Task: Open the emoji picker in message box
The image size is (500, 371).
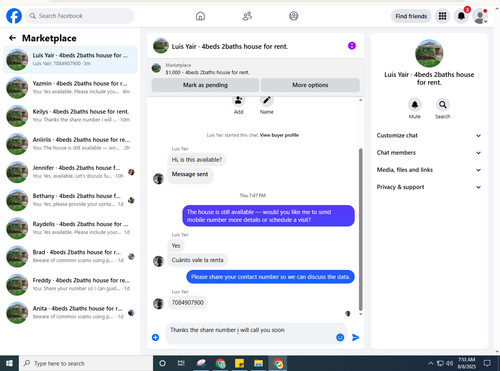Action: 340,337
